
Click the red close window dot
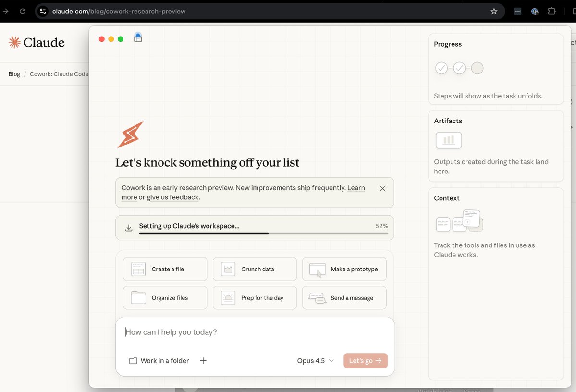pyautogui.click(x=102, y=39)
